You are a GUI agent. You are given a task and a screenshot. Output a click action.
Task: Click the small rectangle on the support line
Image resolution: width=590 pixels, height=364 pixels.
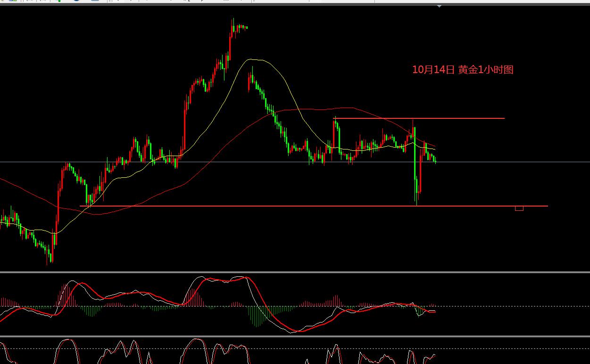(x=519, y=208)
